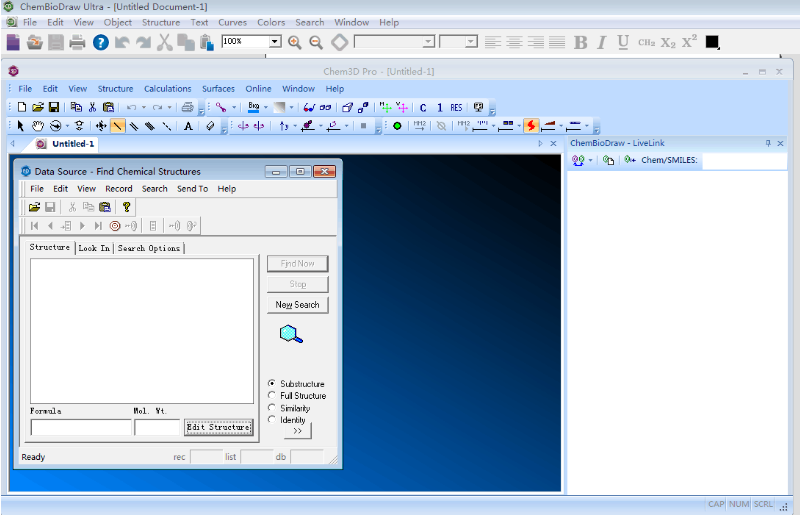The height and width of the screenshot is (515, 800).
Task: Click the New Search button
Action: coord(297,305)
